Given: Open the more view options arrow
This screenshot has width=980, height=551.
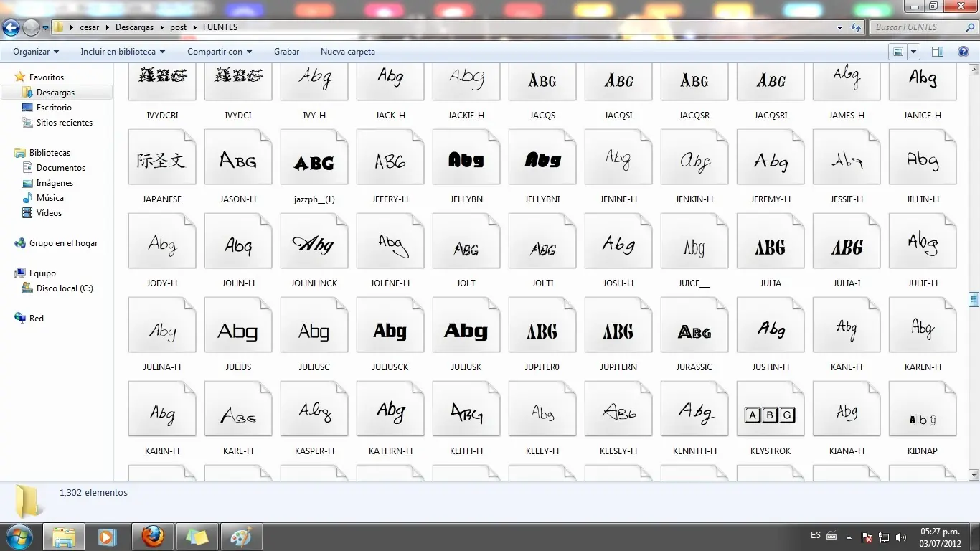Looking at the screenshot, I should pyautogui.click(x=914, y=52).
